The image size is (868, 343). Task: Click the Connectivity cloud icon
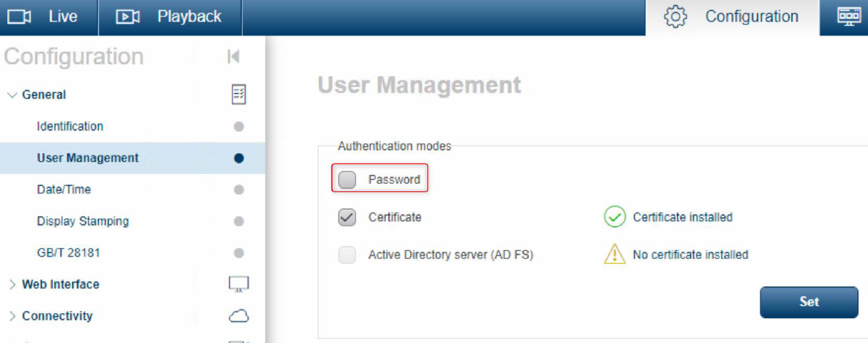point(239,316)
